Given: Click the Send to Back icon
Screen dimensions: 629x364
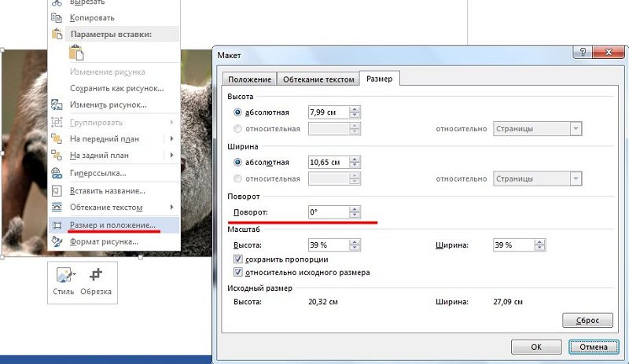Looking at the screenshot, I should 57,156.
